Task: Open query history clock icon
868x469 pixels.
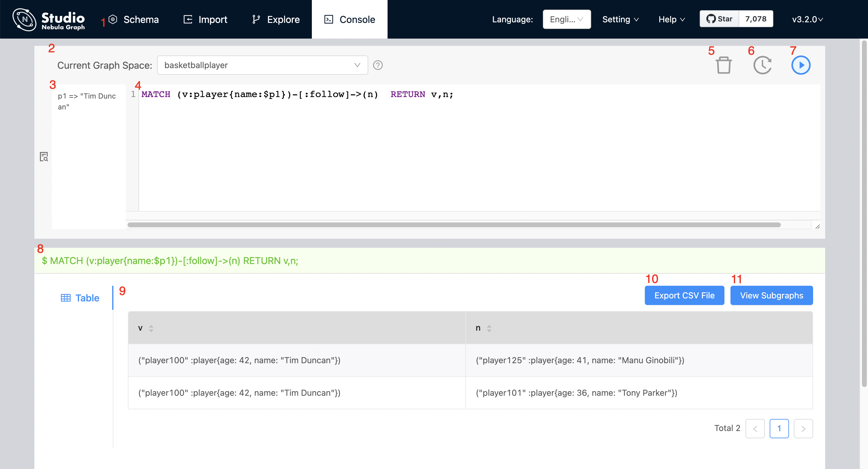Action: [x=762, y=65]
